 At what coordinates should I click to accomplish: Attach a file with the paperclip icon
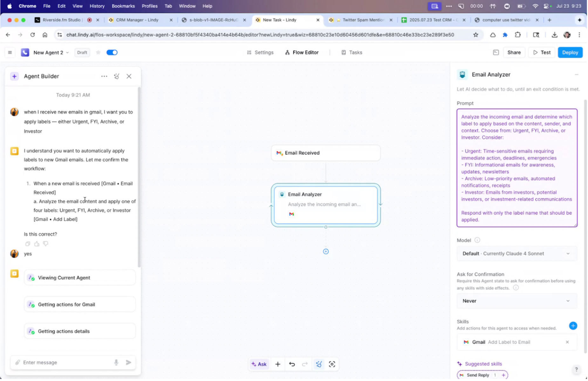pyautogui.click(x=18, y=363)
